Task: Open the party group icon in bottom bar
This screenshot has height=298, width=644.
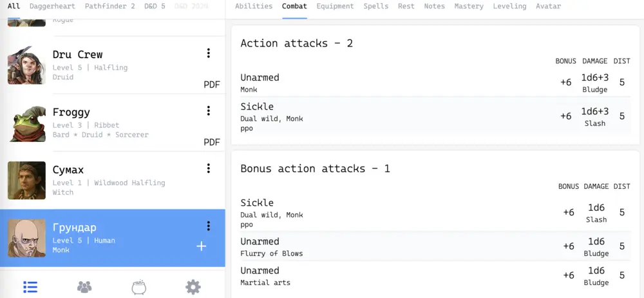Action: 84,287
